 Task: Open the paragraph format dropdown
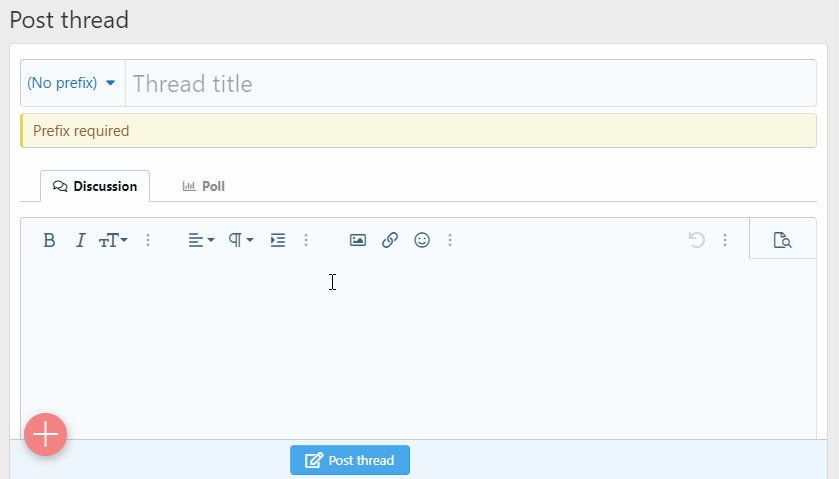(241, 240)
